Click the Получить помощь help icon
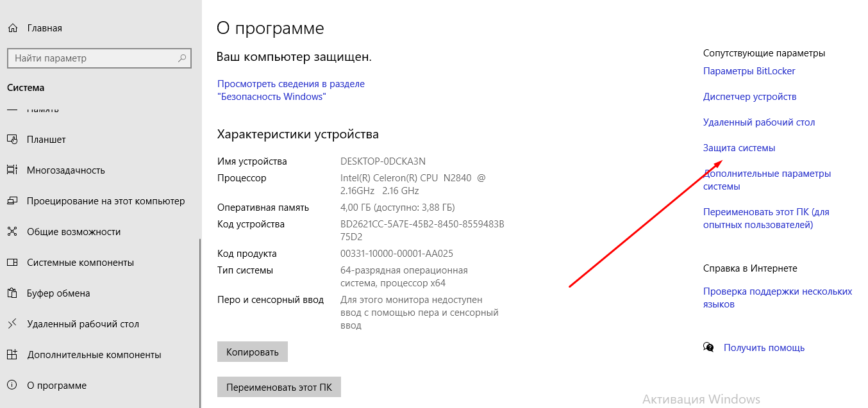The image size is (868, 408). [708, 347]
